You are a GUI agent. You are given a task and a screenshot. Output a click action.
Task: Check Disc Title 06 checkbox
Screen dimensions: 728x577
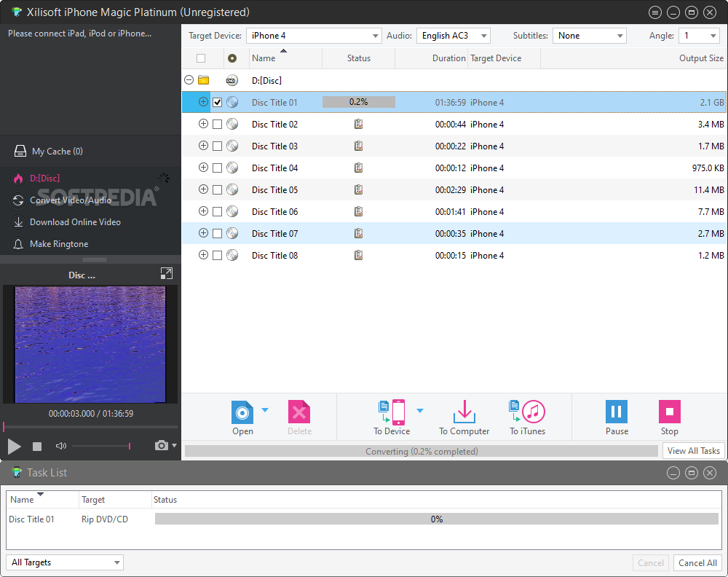(x=217, y=211)
